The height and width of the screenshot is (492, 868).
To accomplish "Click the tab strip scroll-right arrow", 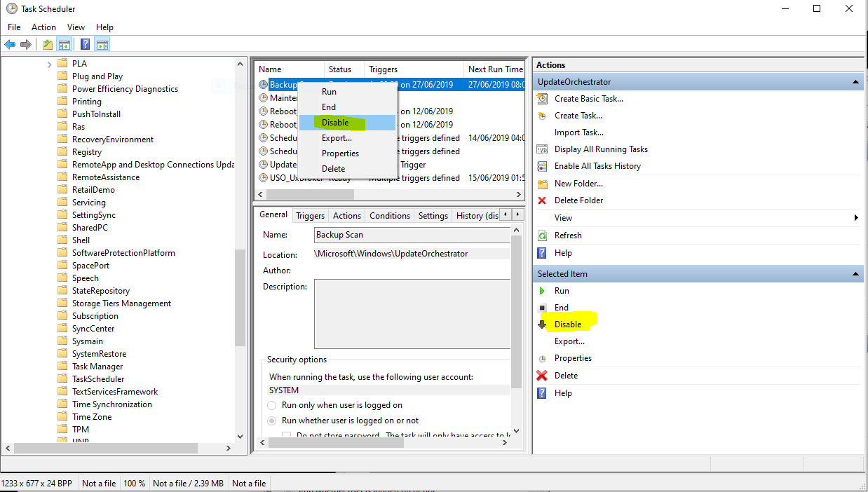I will tap(518, 215).
